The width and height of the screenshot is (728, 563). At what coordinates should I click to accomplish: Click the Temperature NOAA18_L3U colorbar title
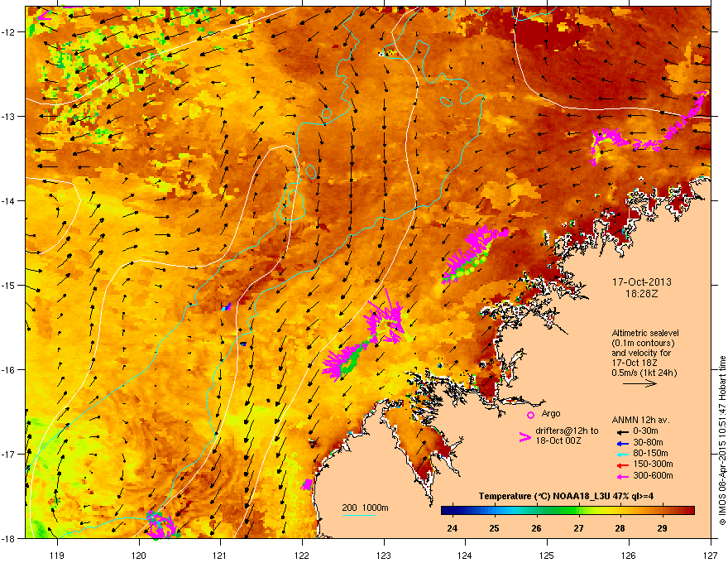pyautogui.click(x=566, y=497)
